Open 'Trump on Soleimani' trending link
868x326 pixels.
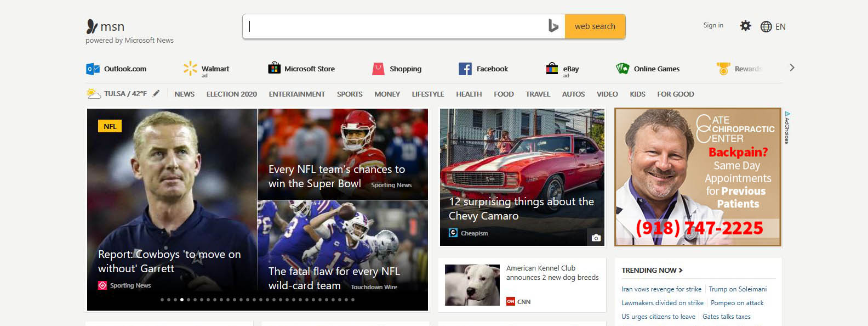(738, 289)
